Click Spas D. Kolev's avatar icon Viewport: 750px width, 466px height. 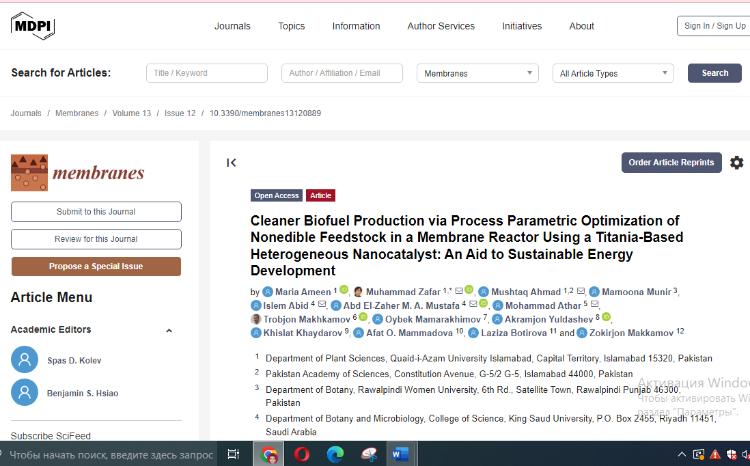pos(24,360)
